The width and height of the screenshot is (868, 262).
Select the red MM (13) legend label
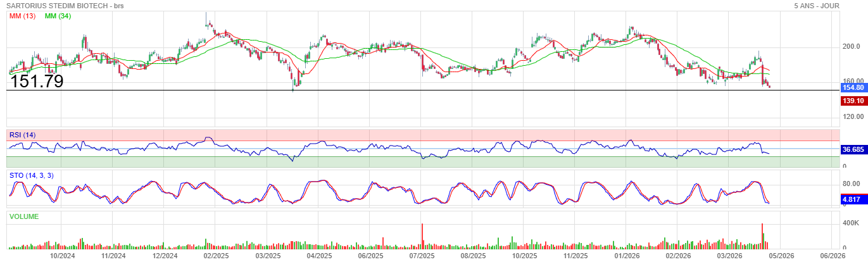[x=22, y=16]
